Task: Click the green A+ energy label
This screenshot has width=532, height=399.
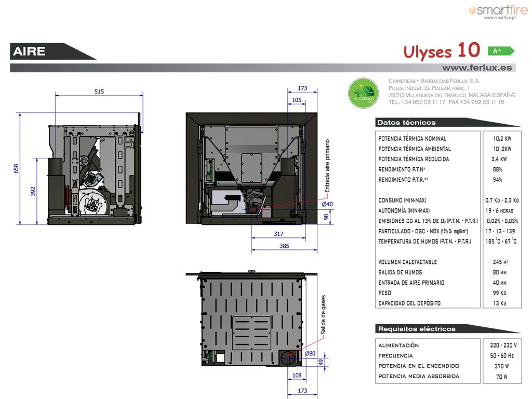Action: coord(501,51)
